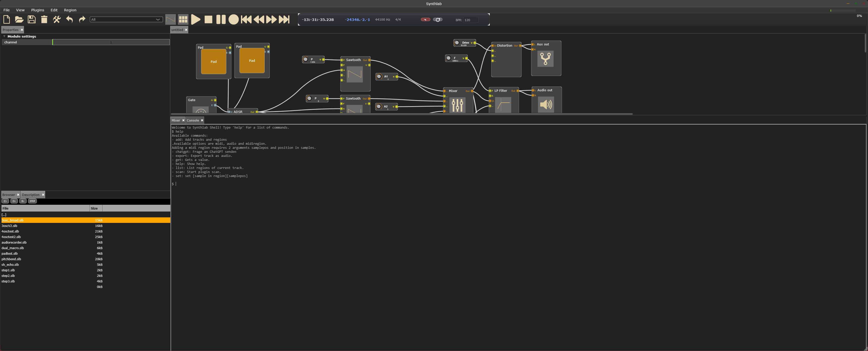
Task: Click the Mixer module faders icon
Action: (457, 105)
